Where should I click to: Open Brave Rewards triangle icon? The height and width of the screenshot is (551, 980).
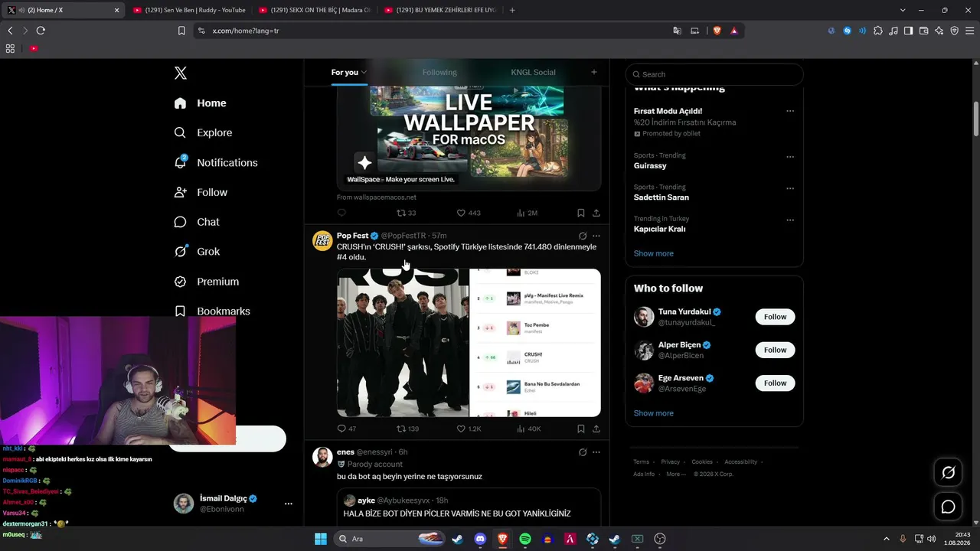click(734, 31)
